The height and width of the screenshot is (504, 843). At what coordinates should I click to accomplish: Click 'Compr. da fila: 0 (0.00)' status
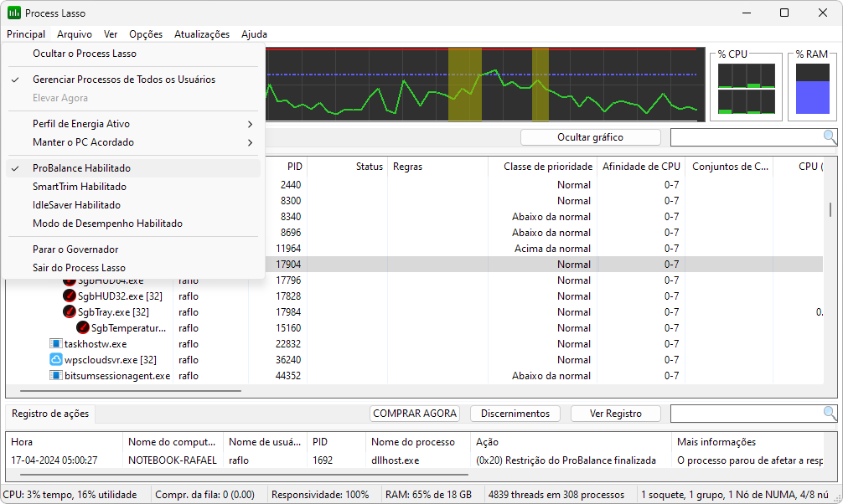[204, 494]
